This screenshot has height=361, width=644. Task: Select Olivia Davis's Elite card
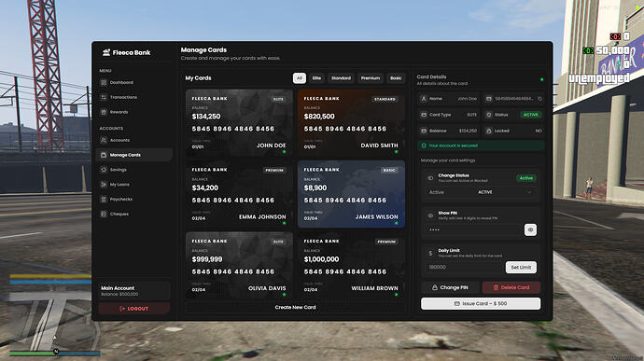239,266
